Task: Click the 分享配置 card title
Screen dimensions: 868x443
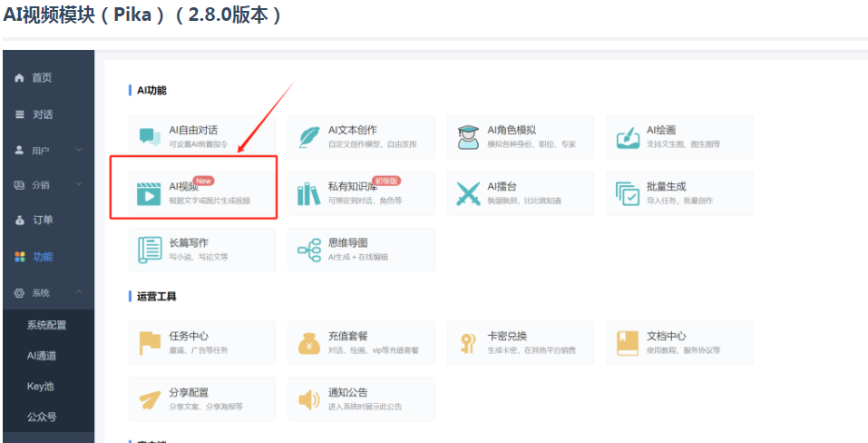Action: click(189, 392)
